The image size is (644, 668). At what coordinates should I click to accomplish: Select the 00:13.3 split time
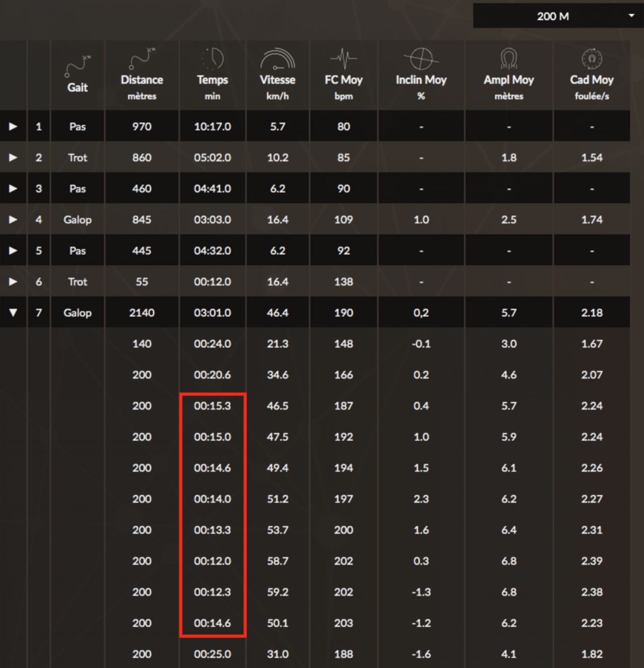click(212, 530)
